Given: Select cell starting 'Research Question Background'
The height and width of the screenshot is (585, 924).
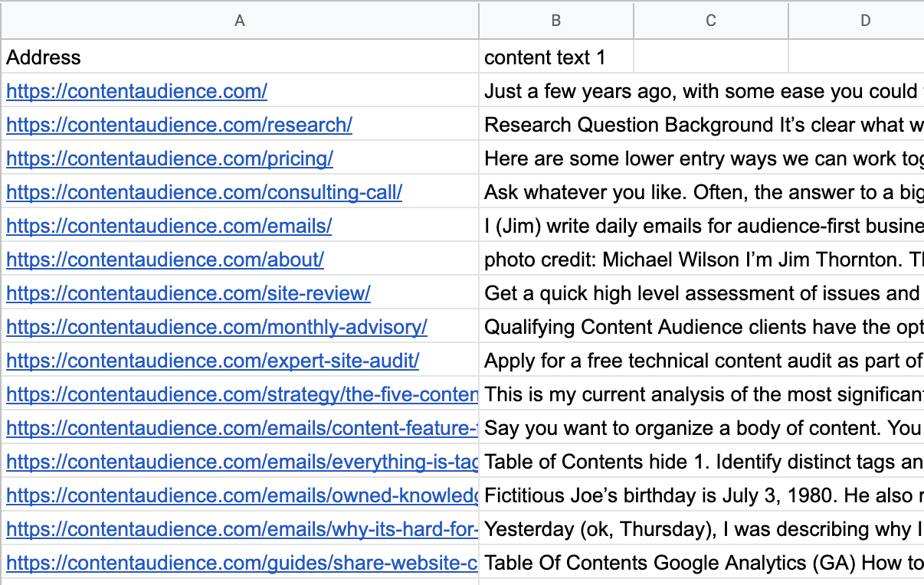Looking at the screenshot, I should [x=701, y=125].
